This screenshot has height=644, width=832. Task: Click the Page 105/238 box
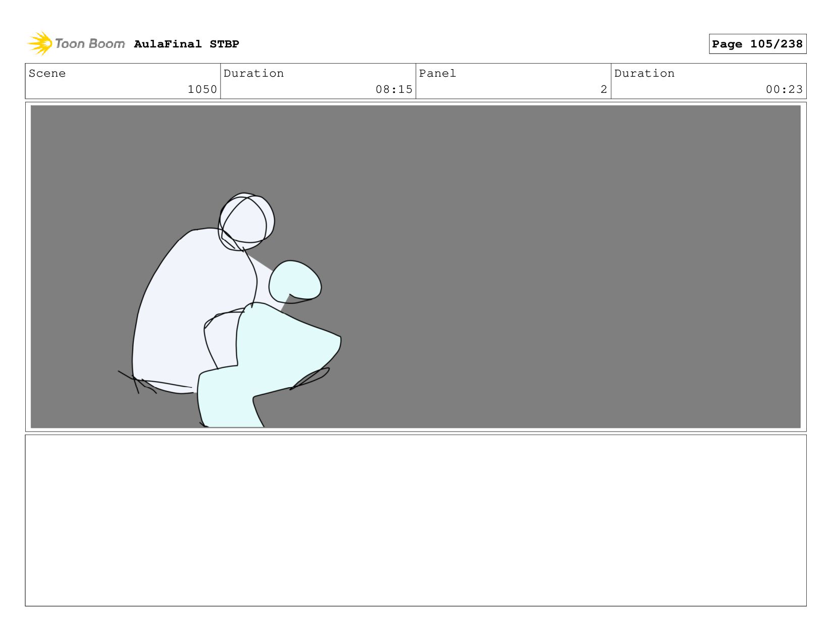click(x=757, y=44)
